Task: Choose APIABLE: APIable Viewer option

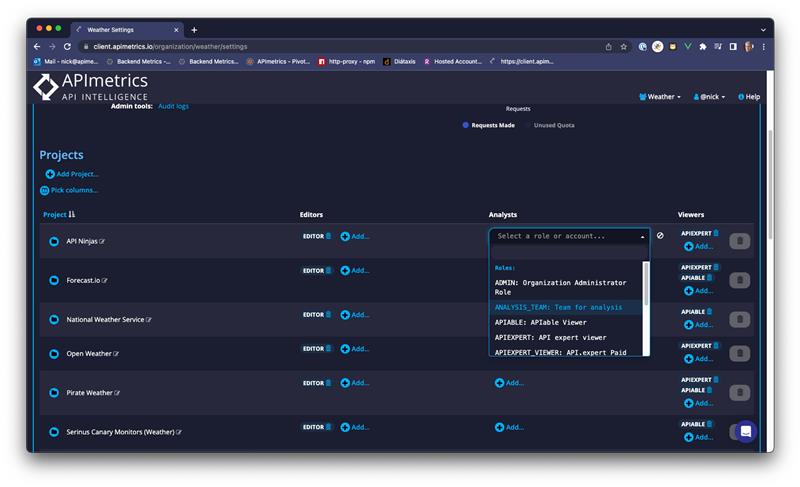Action: pyautogui.click(x=565, y=322)
